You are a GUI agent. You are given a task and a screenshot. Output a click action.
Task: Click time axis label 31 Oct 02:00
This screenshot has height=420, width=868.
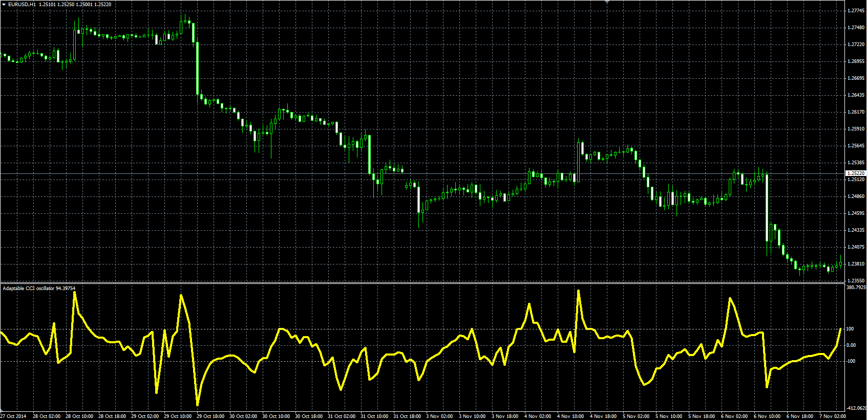(342, 416)
